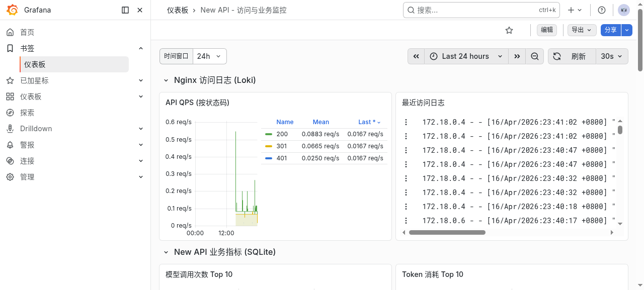Viewport: 644px width, 290px height.
Task: Open the help question-mark icon
Action: pyautogui.click(x=601, y=10)
